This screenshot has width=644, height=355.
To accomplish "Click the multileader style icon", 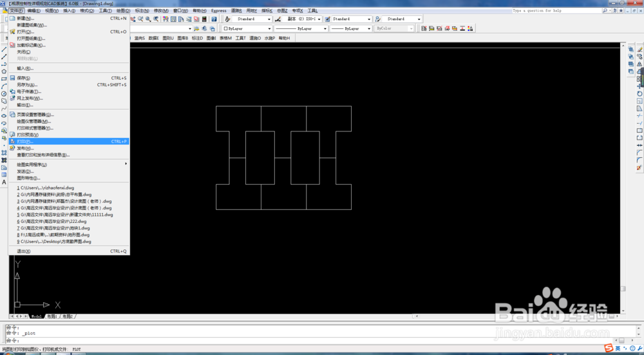I will click(378, 19).
